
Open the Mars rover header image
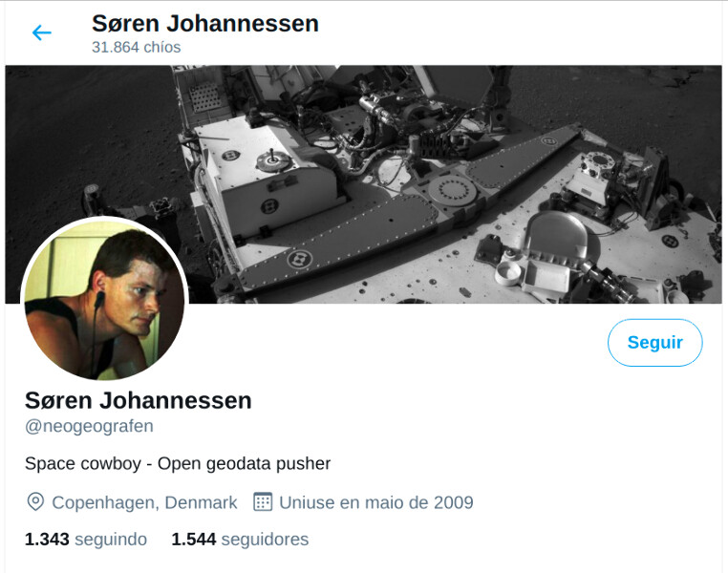pos(364,184)
